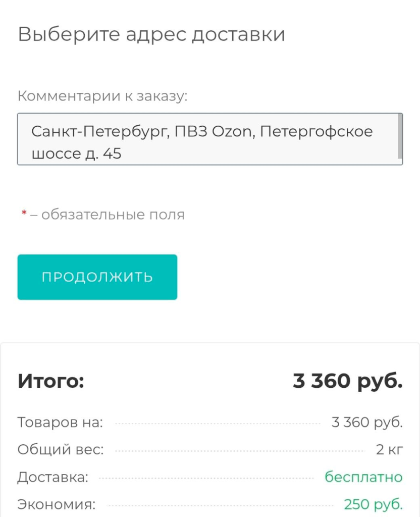
Task: Click the heading Выберите адрес доставки
Action: click(x=151, y=34)
